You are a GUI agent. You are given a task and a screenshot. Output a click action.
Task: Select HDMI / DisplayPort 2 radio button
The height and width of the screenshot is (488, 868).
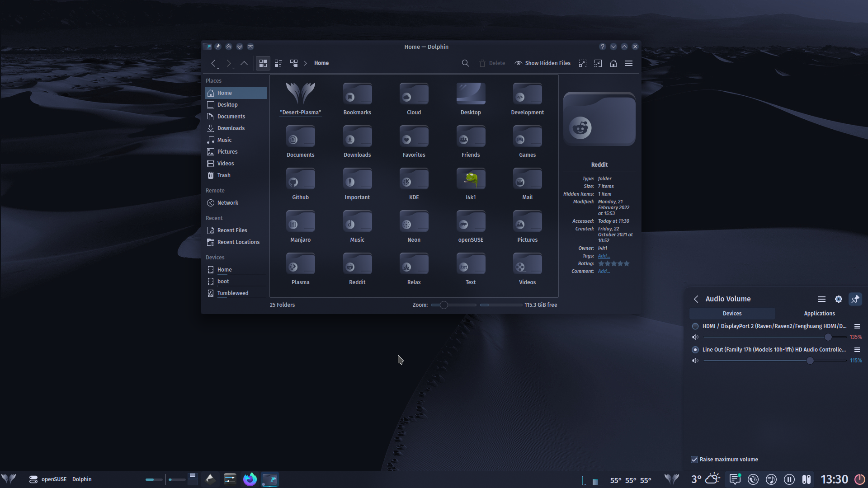(695, 326)
